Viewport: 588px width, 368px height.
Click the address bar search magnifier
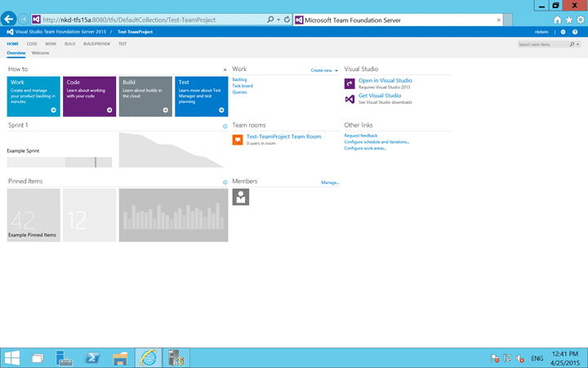(x=270, y=20)
